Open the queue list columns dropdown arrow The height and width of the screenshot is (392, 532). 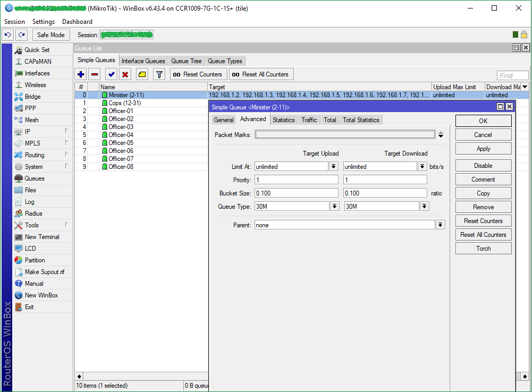coord(525,87)
